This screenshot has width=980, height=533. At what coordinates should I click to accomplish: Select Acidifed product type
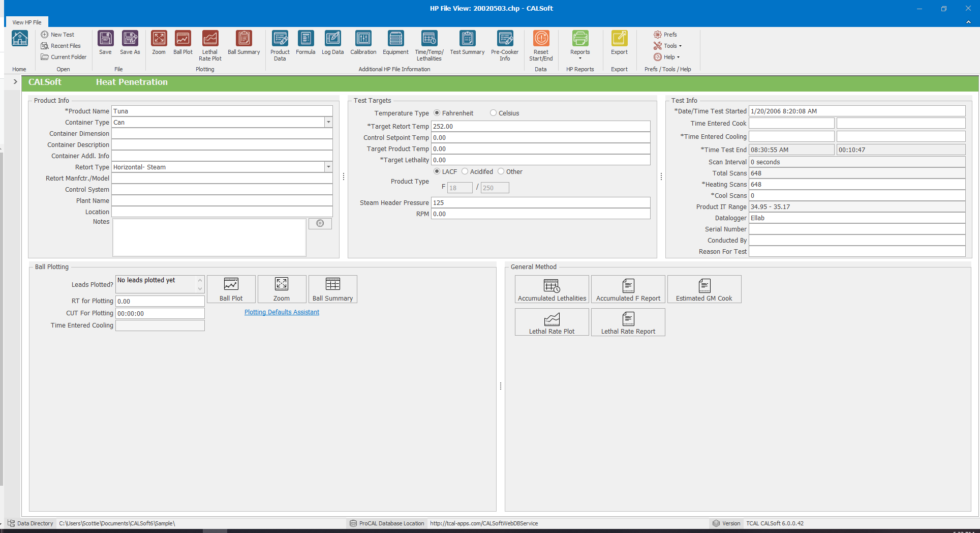click(x=465, y=171)
